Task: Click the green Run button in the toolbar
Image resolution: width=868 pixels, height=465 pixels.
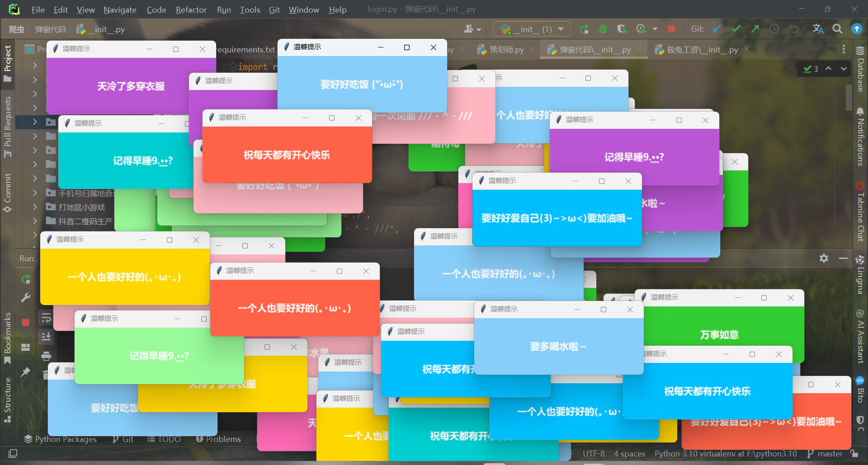Action: (x=584, y=29)
